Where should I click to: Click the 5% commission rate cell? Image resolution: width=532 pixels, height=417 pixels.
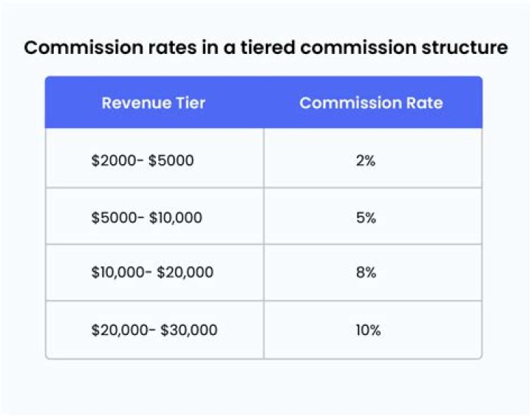tap(366, 217)
